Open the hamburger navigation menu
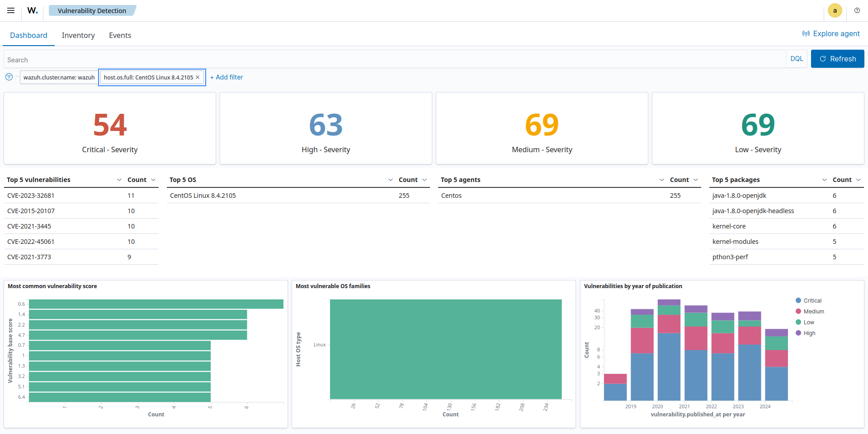Screen dimensions: 868x434 (11, 10)
